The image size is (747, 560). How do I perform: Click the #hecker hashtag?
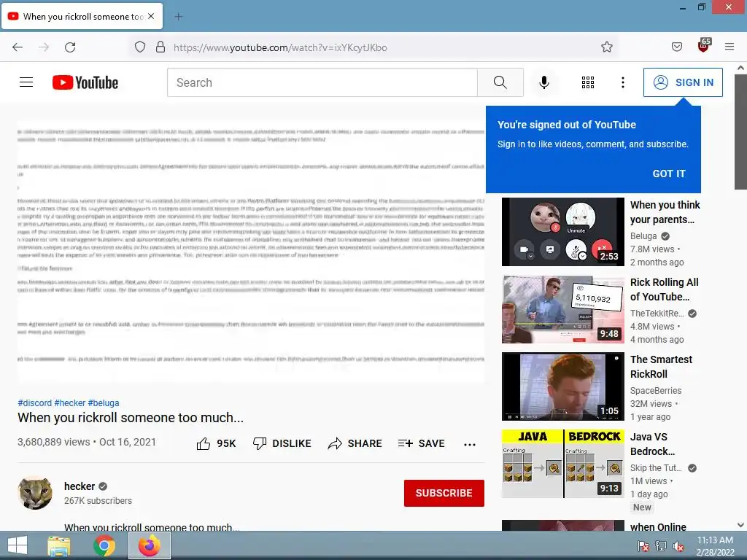click(x=69, y=402)
